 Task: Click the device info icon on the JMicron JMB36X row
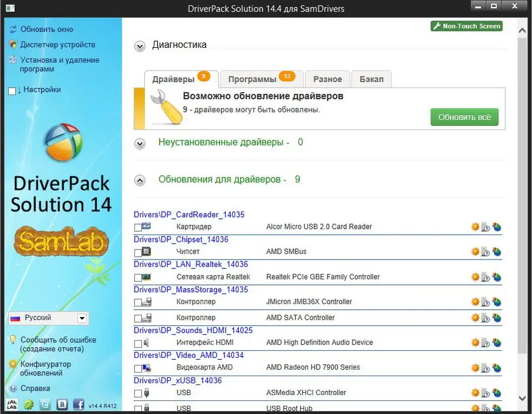(x=485, y=302)
